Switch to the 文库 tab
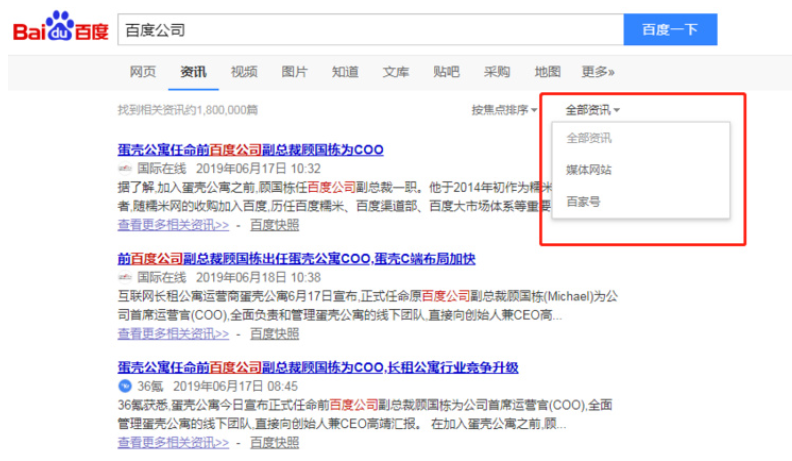The height and width of the screenshot is (461, 792). (x=395, y=72)
